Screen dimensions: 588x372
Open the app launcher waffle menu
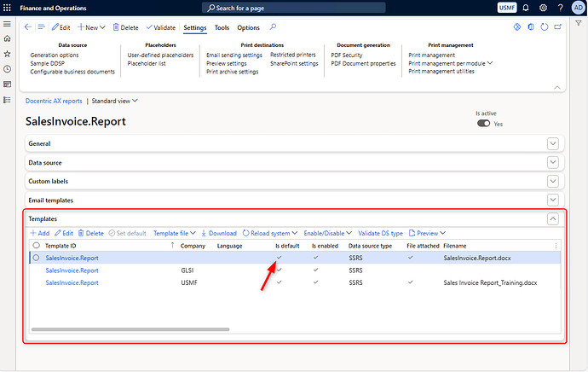[x=8, y=8]
